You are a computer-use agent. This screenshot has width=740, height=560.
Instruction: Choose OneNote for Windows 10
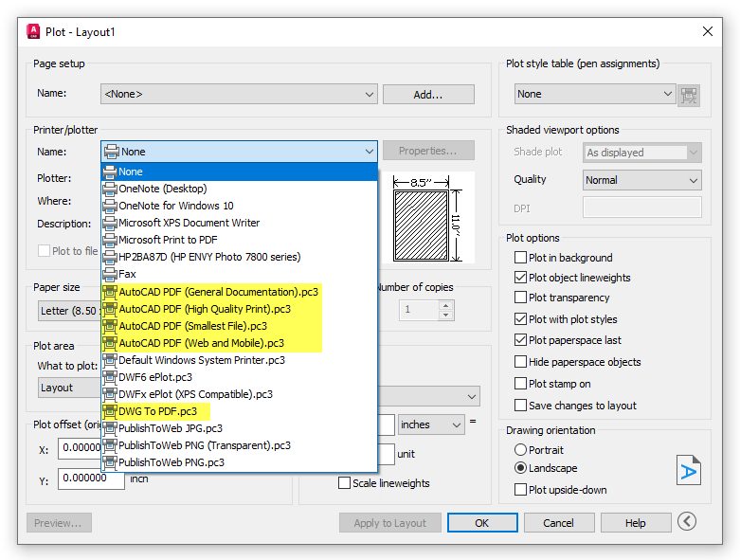(239, 206)
